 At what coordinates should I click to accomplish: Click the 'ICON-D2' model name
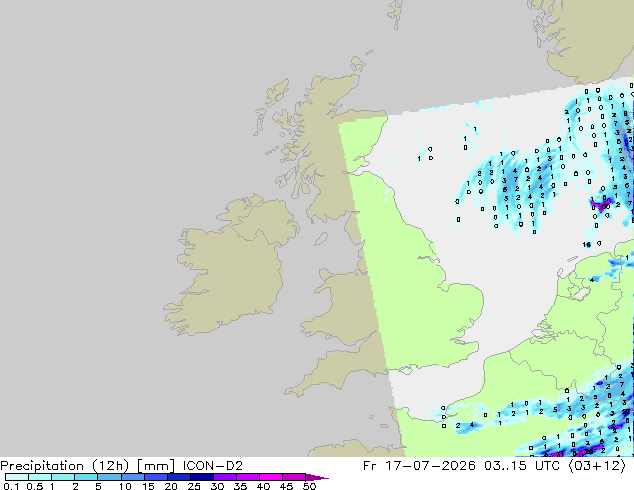pyautogui.click(x=213, y=466)
